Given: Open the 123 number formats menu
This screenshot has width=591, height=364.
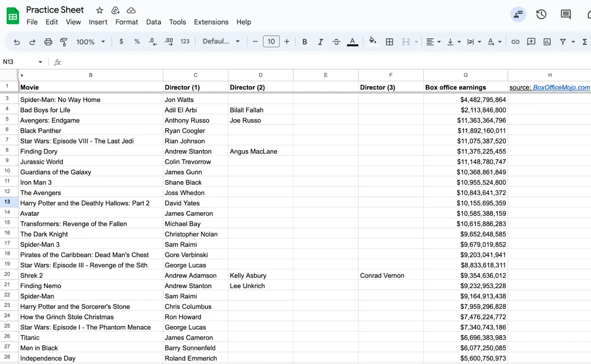Looking at the screenshot, I should [x=185, y=41].
